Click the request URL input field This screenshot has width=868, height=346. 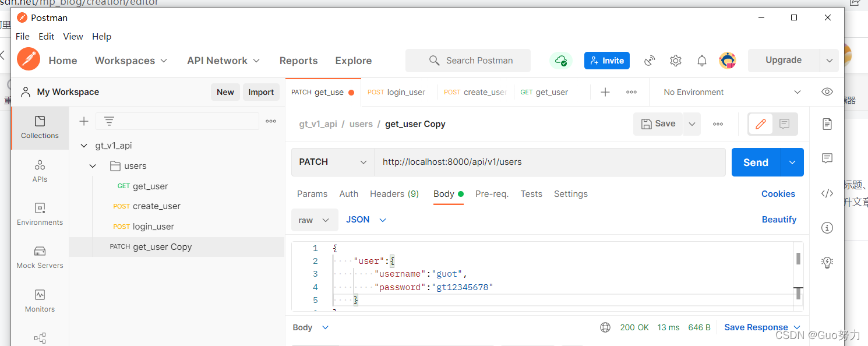[550, 162]
